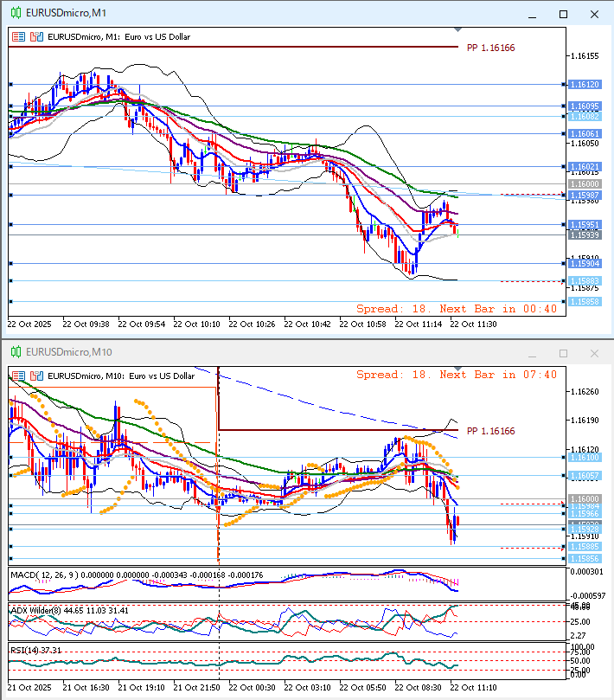Maximize the EURUSDmicro,M10 chart window
Image resolution: width=614 pixels, height=700 pixels.
tap(564, 352)
